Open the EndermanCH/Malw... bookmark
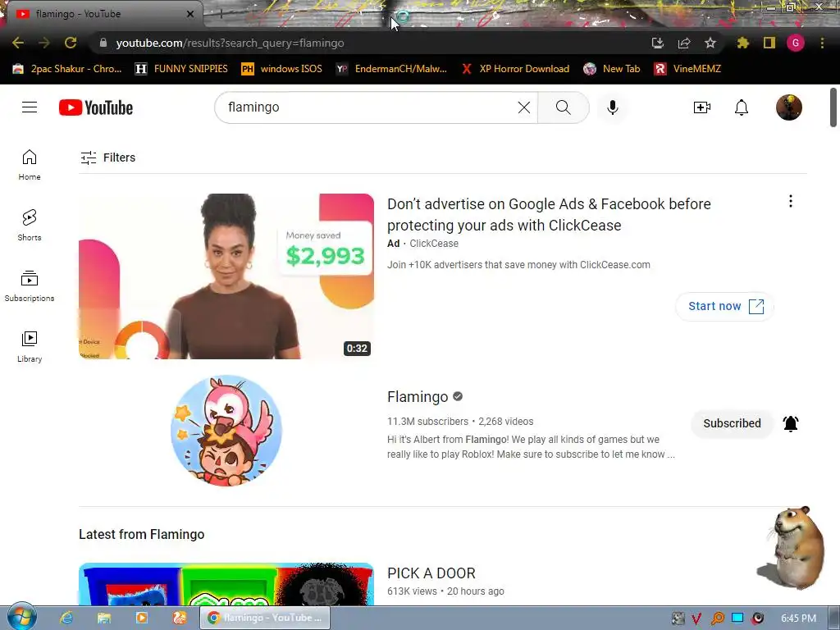Screen dimensions: 840x630 (x=391, y=69)
